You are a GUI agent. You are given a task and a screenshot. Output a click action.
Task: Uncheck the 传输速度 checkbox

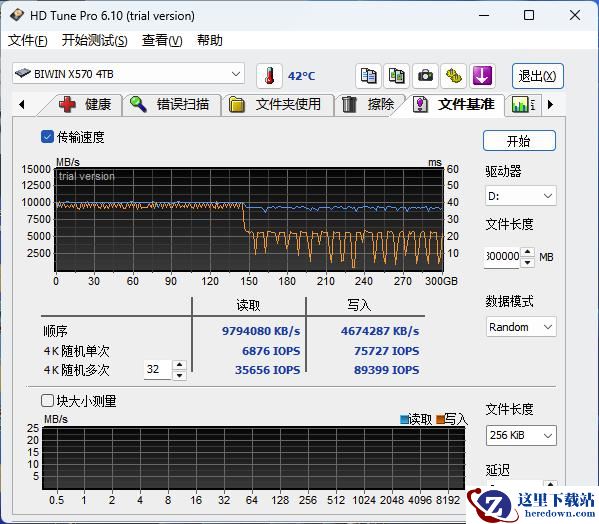coord(47,137)
